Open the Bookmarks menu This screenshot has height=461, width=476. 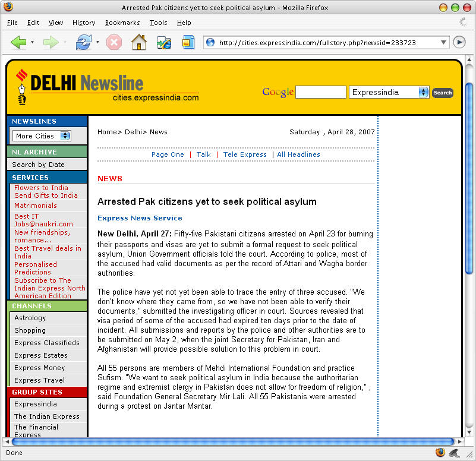coord(122,23)
